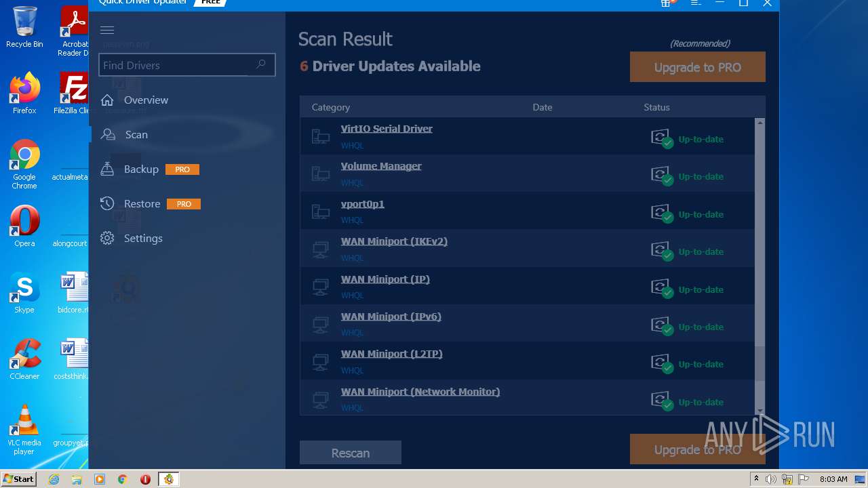Screen dimensions: 868x488
Task: Click the Backup flask icon
Action: tap(107, 169)
